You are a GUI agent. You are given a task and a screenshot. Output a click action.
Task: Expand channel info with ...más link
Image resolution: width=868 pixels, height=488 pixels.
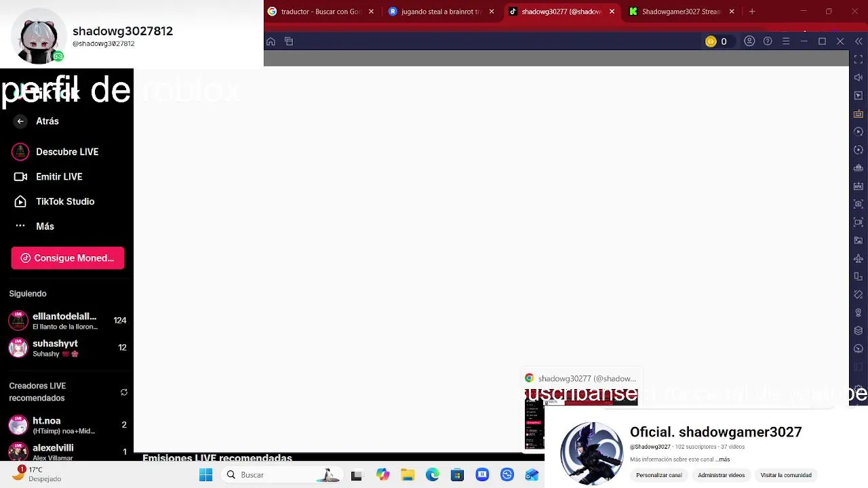723,460
